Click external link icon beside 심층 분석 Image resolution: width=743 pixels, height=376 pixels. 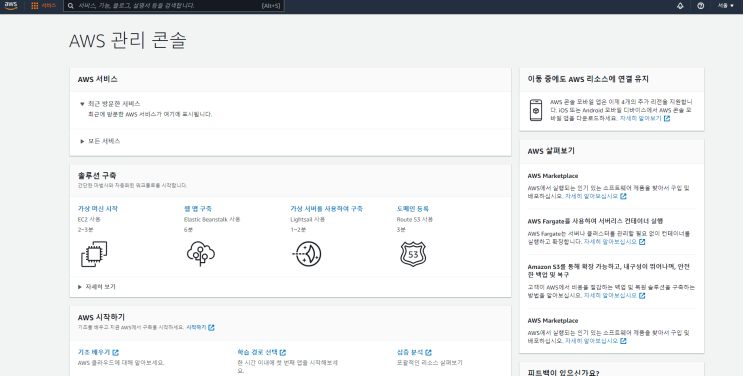click(428, 352)
